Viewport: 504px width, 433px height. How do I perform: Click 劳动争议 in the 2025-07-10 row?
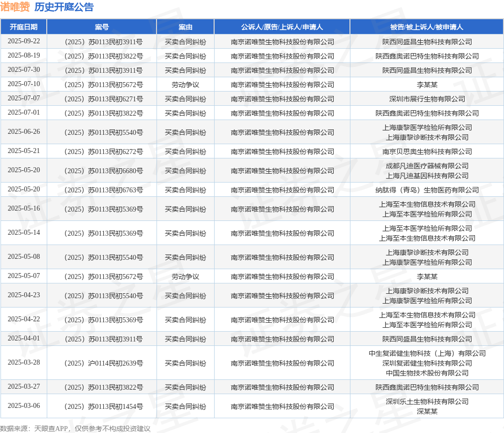point(186,85)
